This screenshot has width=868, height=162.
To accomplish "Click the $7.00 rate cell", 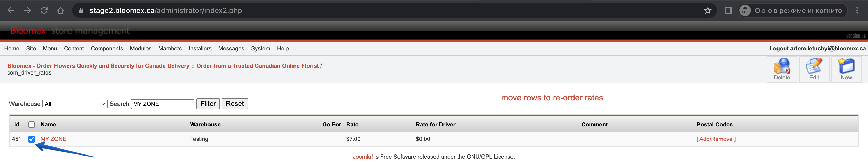I will coord(353,139).
